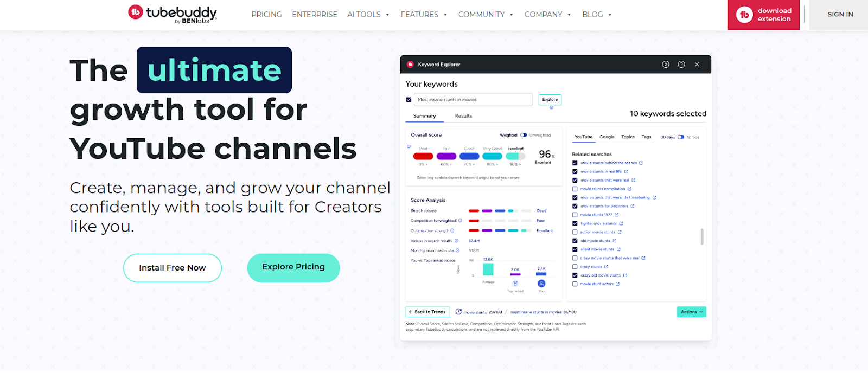The height and width of the screenshot is (392, 868).
Task: Toggle the 30 days / 12 mos switch
Action: coord(681,137)
